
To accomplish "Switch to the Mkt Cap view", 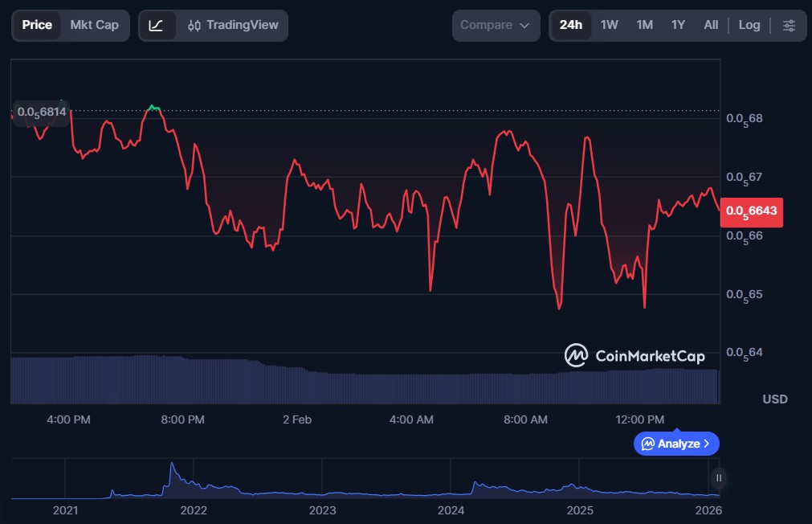I will (x=94, y=26).
